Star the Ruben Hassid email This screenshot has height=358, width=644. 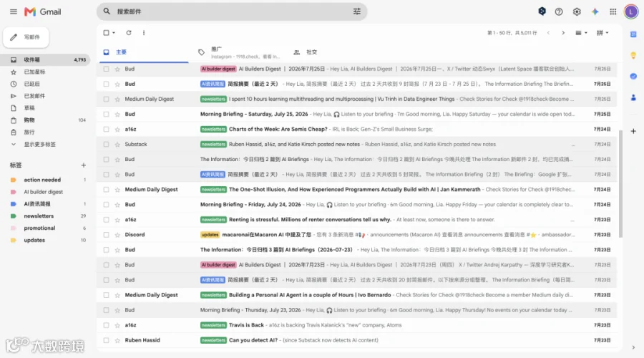pyautogui.click(x=117, y=340)
